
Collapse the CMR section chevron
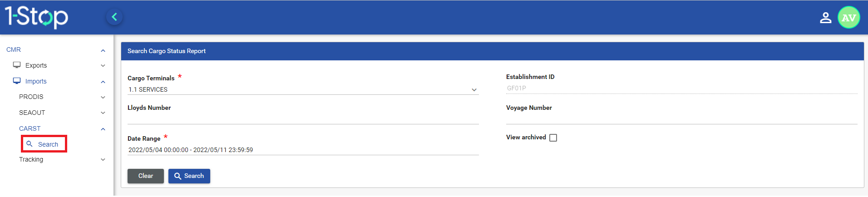(x=103, y=50)
